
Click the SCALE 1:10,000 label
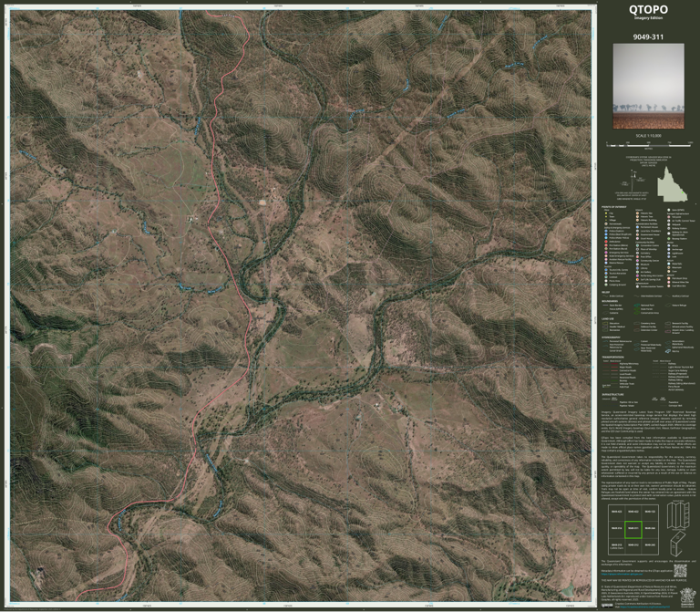pyautogui.click(x=648, y=136)
